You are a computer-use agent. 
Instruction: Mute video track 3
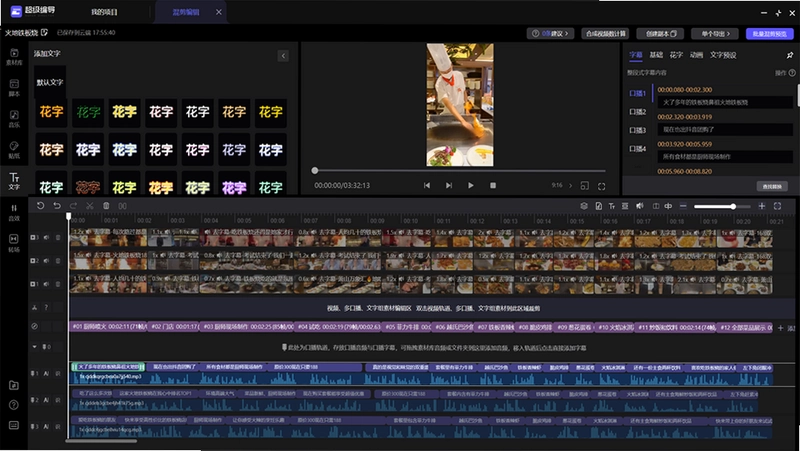pos(46,238)
